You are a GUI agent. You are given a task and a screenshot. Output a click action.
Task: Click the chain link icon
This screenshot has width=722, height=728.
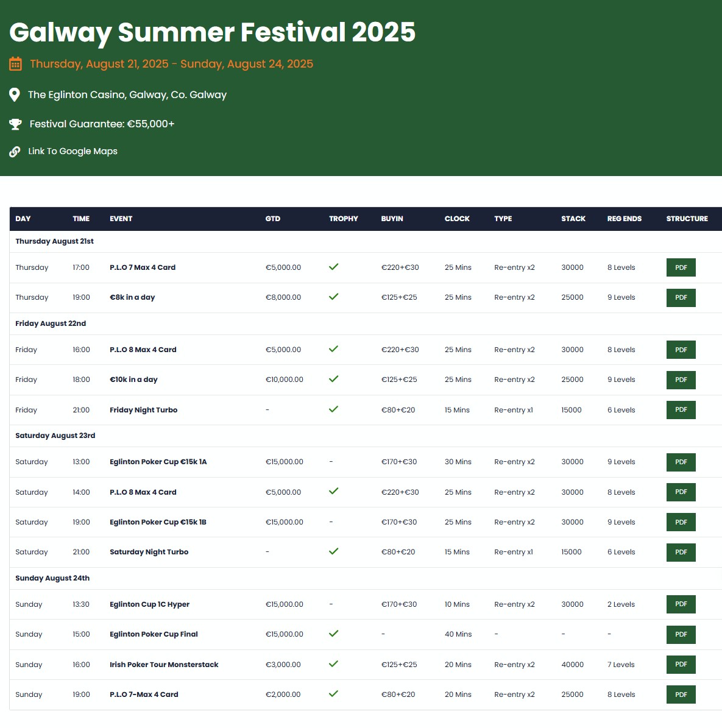[x=15, y=152]
